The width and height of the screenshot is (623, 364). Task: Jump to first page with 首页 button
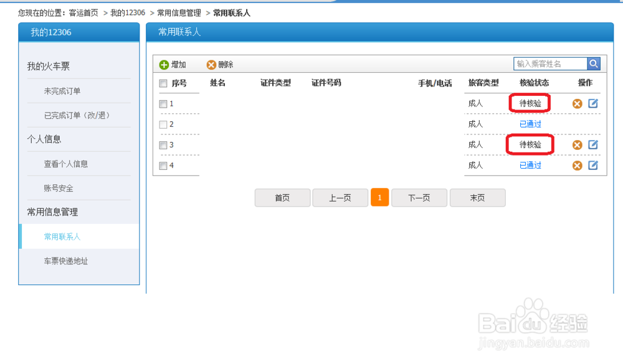coord(282,198)
